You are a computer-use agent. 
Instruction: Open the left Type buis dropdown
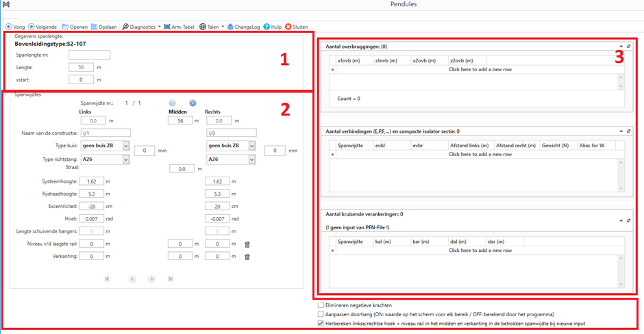click(126, 146)
